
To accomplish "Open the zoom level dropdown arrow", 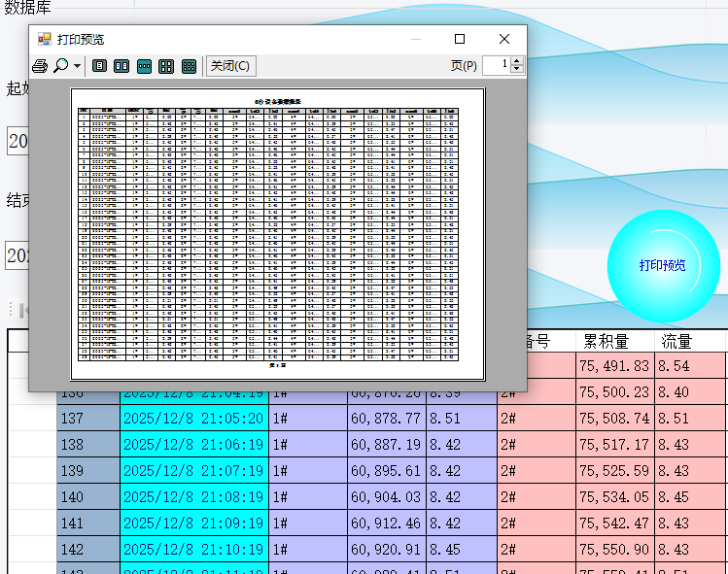I will [77, 66].
